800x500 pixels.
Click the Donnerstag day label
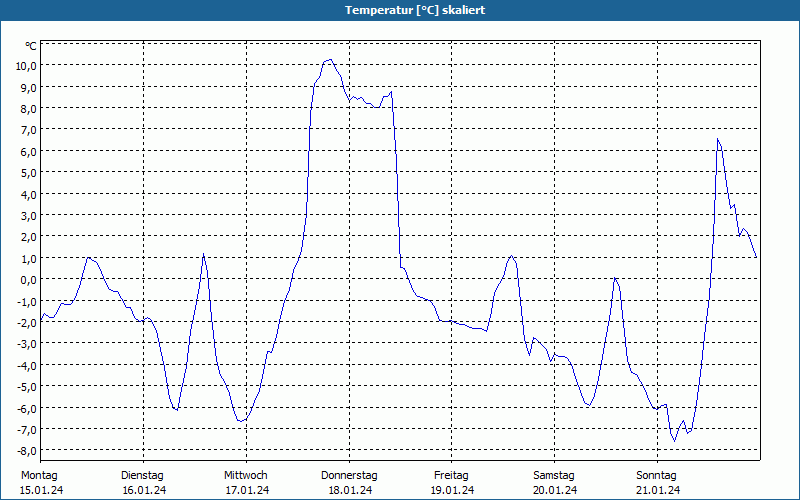[349, 476]
